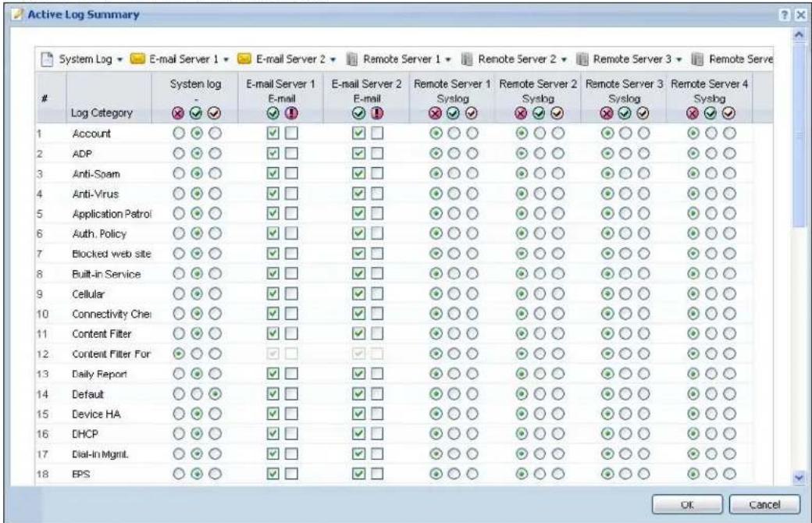Click the red X disable icon under Remote Server 1 header

(x=436, y=113)
